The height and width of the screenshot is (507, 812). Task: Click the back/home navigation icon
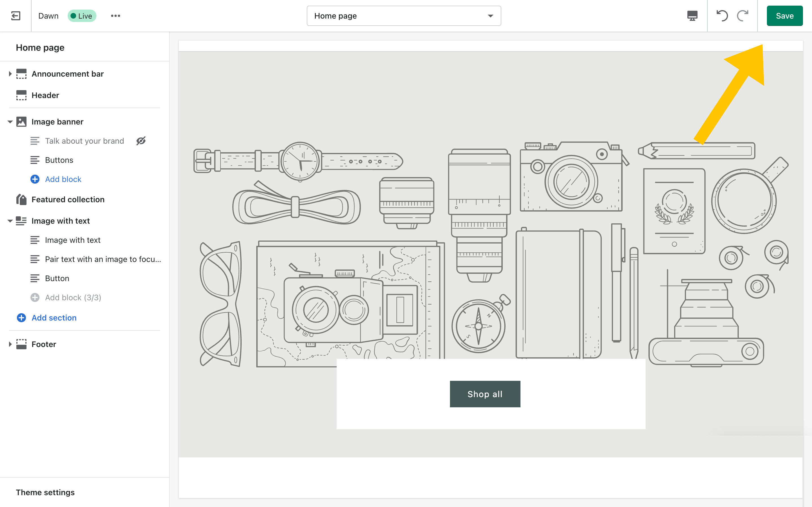(15, 15)
